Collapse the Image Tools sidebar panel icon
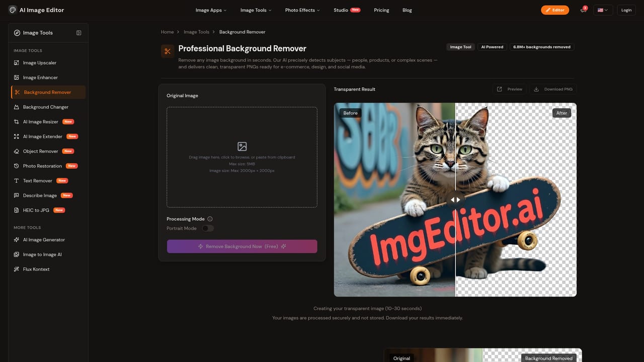The width and height of the screenshot is (644, 362). [x=78, y=33]
